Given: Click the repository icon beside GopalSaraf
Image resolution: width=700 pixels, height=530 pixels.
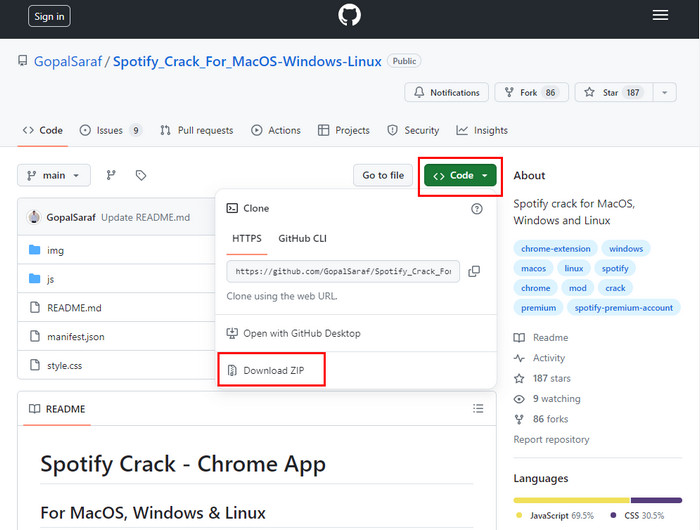Looking at the screenshot, I should pyautogui.click(x=22, y=61).
